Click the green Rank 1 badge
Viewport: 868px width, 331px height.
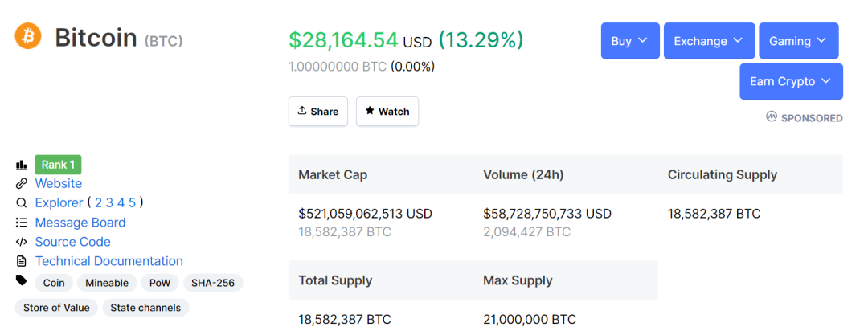[x=58, y=165]
